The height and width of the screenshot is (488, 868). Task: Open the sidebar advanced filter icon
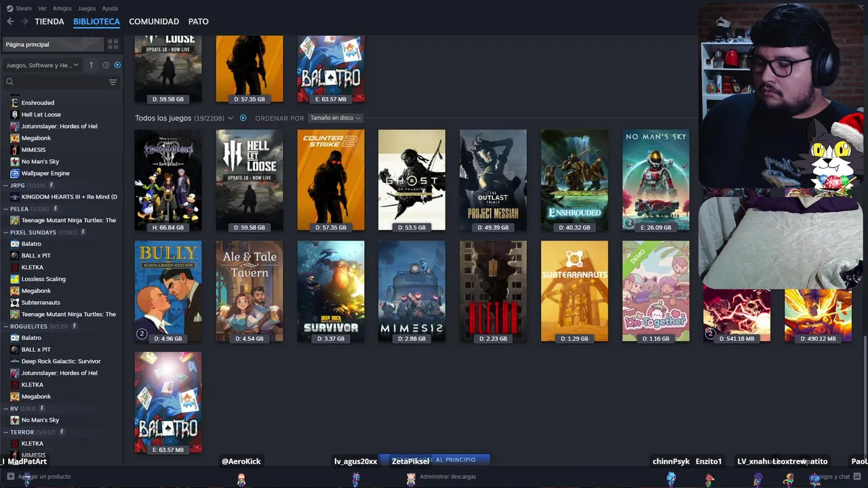pos(113,82)
